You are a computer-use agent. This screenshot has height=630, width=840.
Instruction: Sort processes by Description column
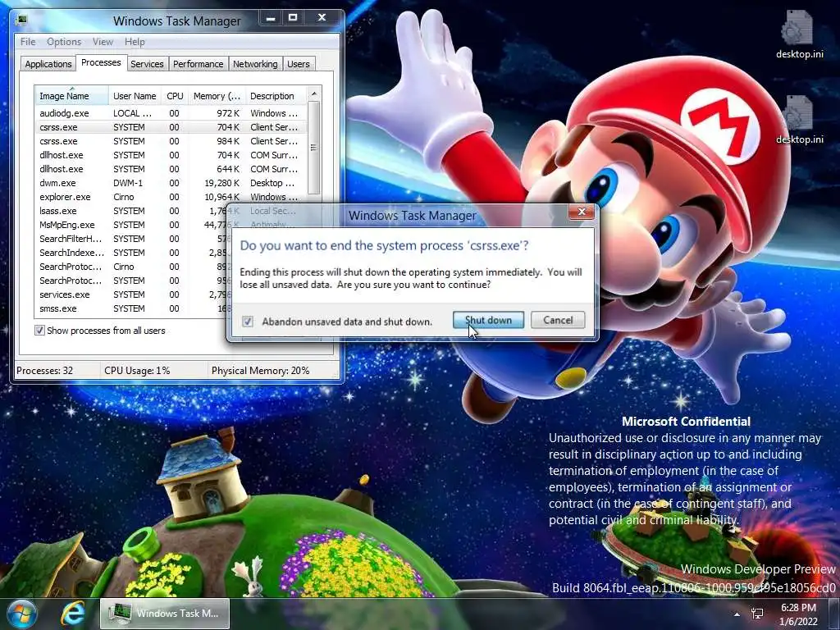point(276,96)
